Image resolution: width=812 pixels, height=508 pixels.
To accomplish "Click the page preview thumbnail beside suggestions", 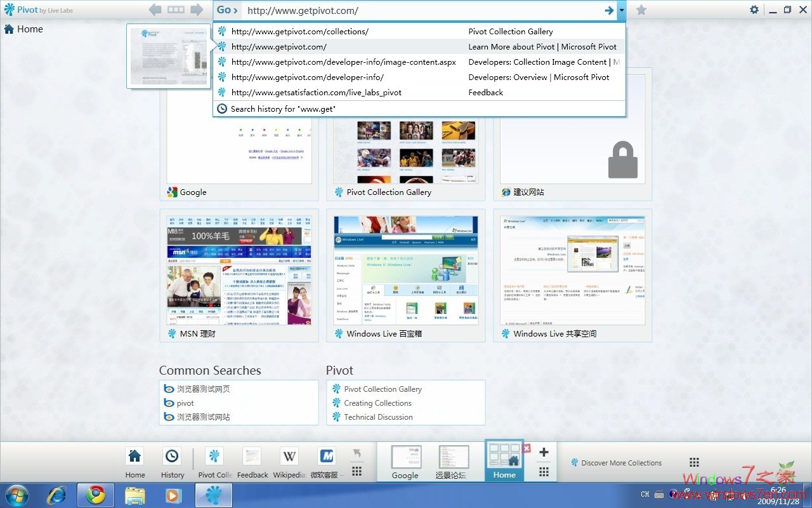I will (168, 56).
